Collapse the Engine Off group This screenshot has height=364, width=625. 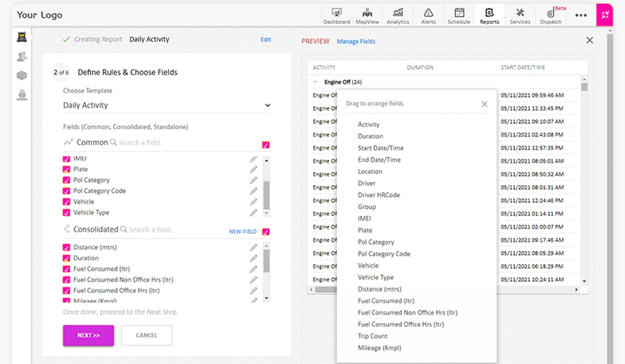pos(315,81)
